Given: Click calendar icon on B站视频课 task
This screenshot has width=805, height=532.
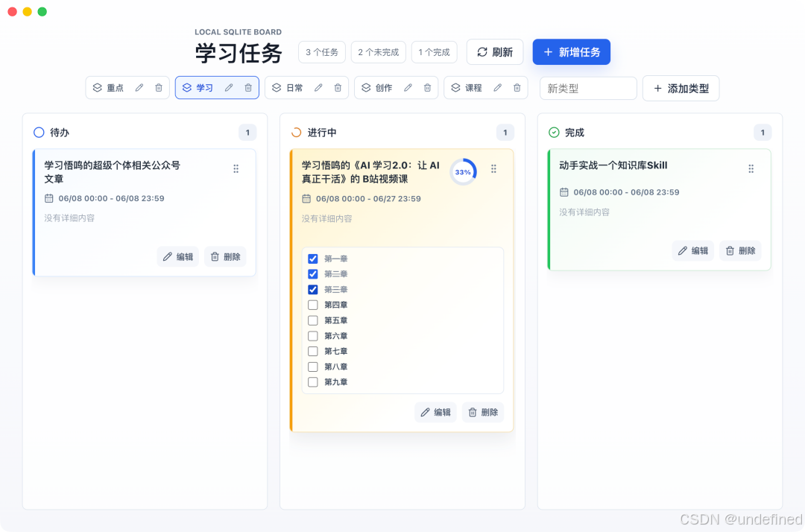Looking at the screenshot, I should (306, 198).
